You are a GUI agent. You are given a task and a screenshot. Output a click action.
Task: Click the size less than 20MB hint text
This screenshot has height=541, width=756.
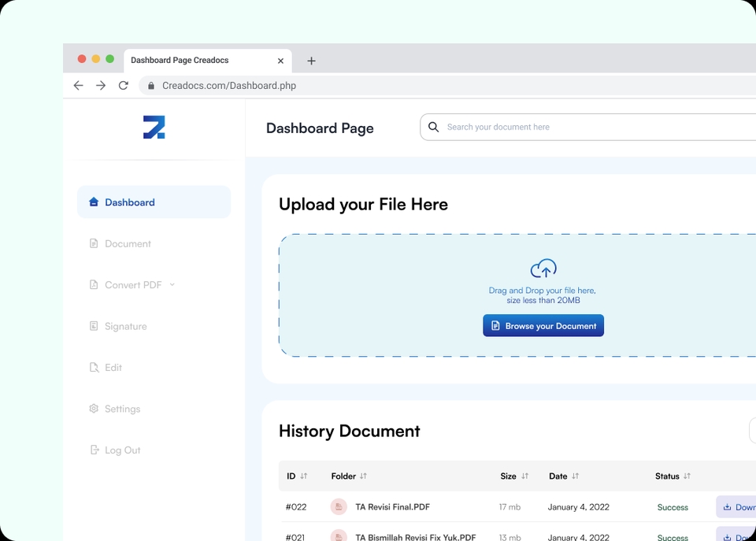(543, 300)
